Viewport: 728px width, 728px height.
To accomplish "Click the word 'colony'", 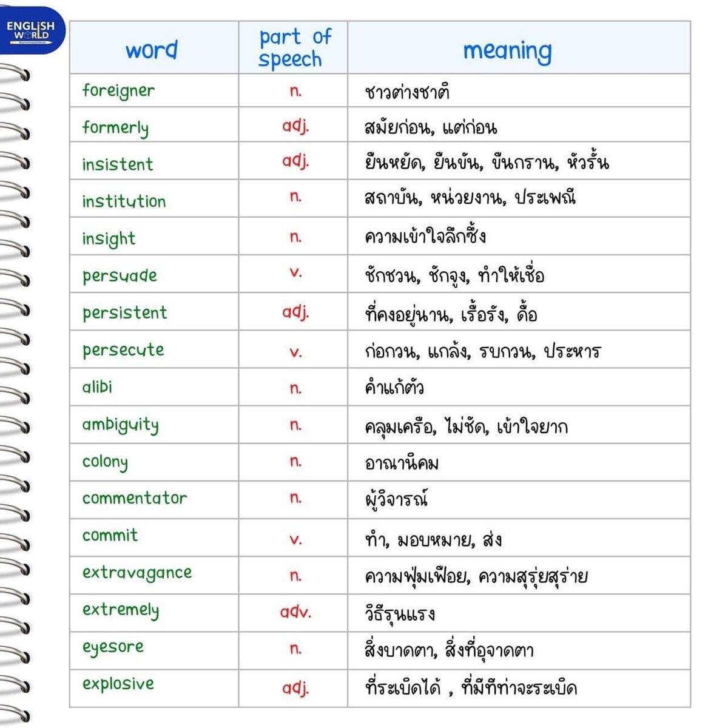I will (x=105, y=462).
